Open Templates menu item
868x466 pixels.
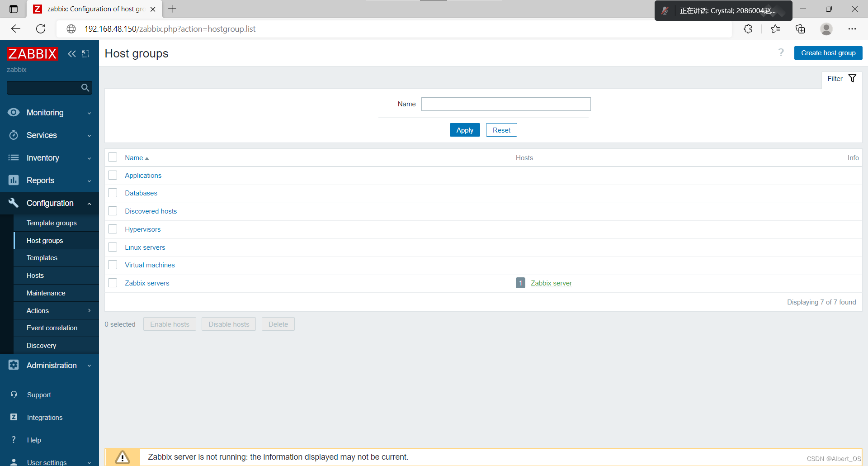[x=42, y=258]
